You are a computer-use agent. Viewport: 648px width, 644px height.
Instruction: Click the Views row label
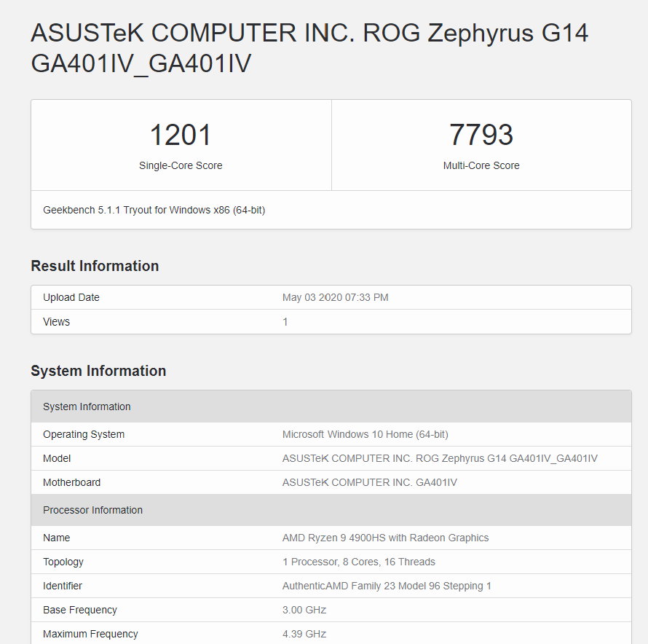[56, 322]
